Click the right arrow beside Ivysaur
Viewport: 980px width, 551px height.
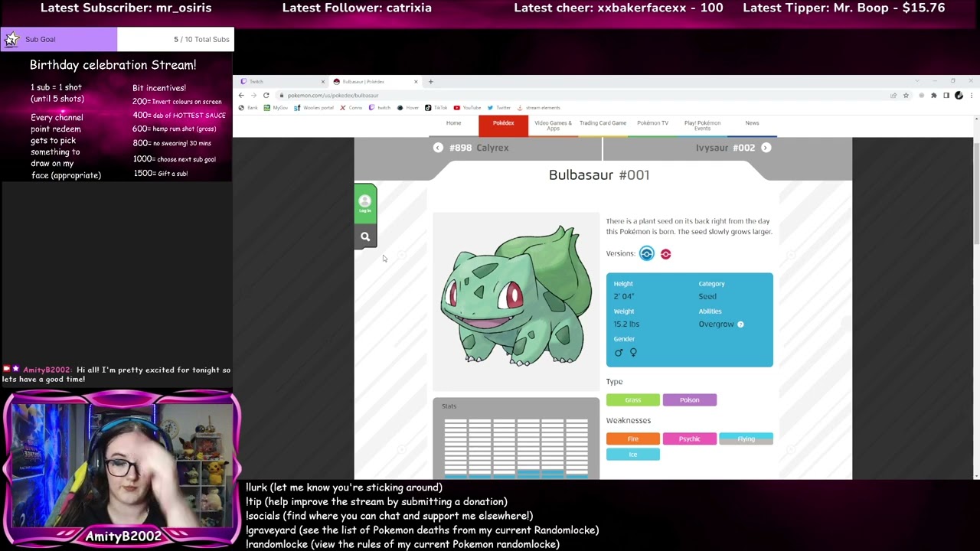click(766, 148)
